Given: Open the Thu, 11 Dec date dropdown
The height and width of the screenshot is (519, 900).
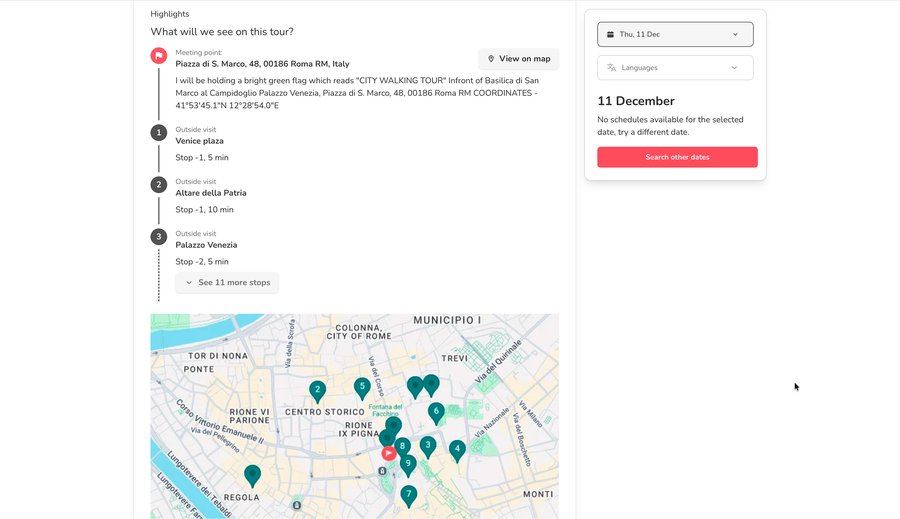Looking at the screenshot, I should [x=675, y=34].
